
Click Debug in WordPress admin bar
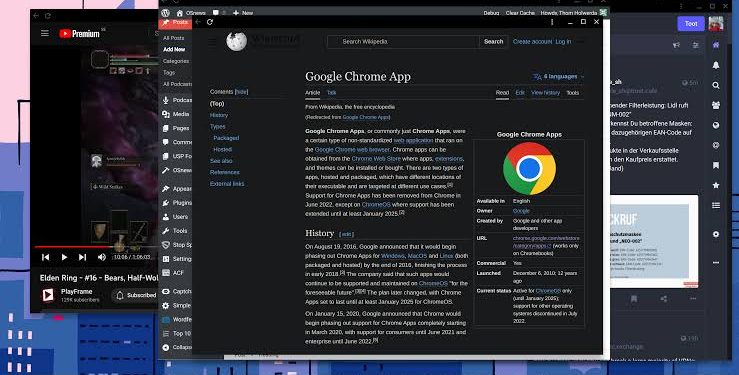[x=491, y=13]
